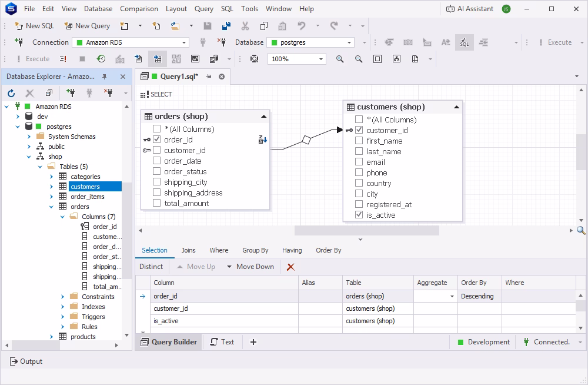Check email column in customers table
Image resolution: width=588 pixels, height=385 pixels.
(x=359, y=162)
